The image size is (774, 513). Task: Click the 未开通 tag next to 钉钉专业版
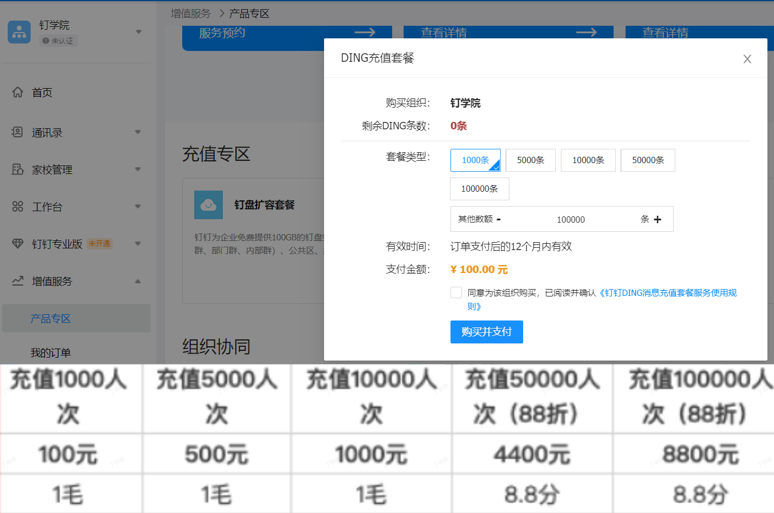[99, 243]
